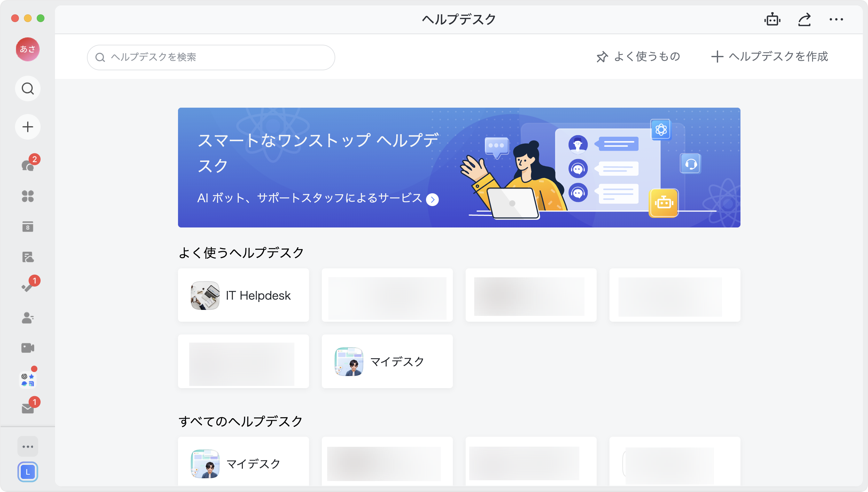
Task: Open the create menu plus icon in sidebar
Action: pyautogui.click(x=28, y=127)
